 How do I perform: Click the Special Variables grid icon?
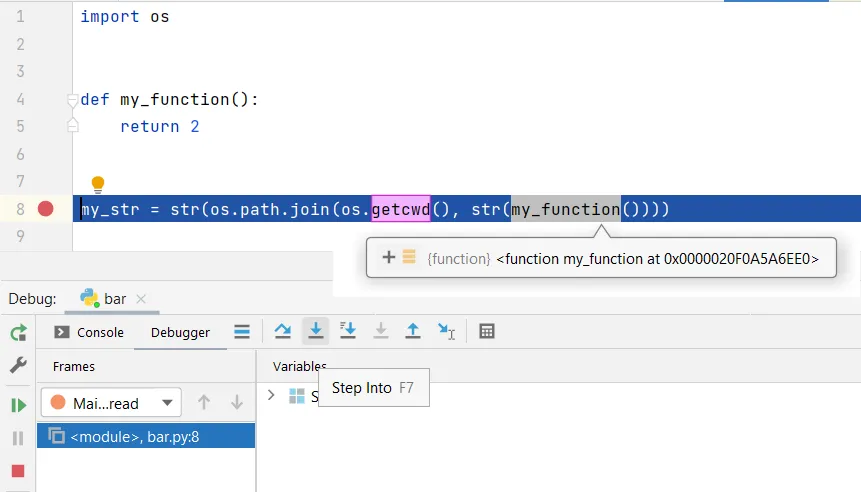pyautogui.click(x=297, y=396)
